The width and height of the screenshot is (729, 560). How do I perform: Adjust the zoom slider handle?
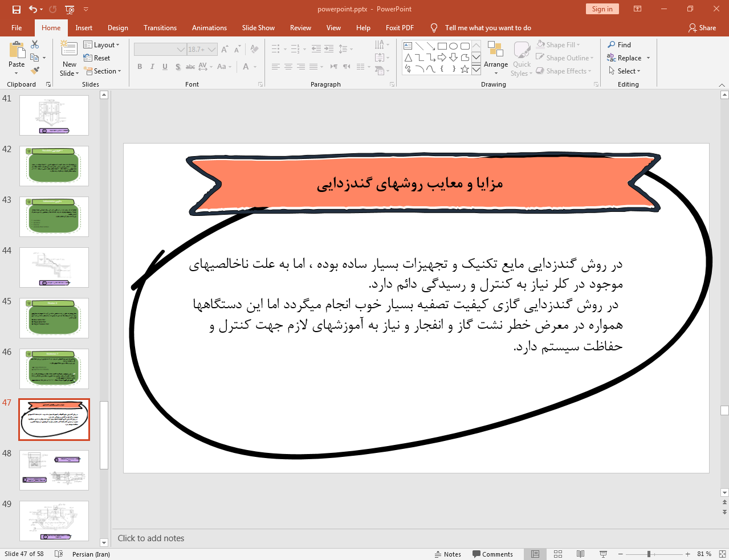(649, 554)
